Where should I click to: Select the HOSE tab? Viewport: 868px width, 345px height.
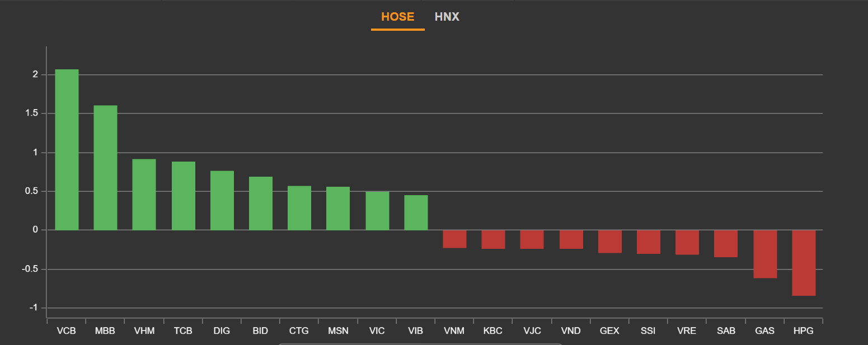397,17
